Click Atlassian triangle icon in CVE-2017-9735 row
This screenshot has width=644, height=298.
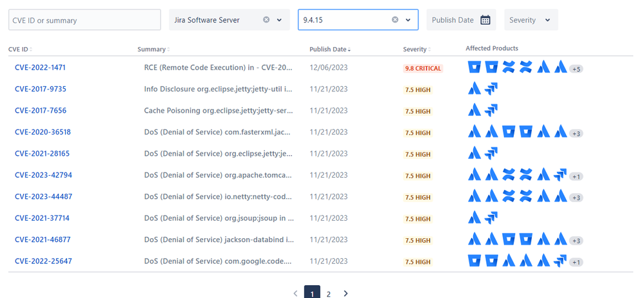[474, 89]
